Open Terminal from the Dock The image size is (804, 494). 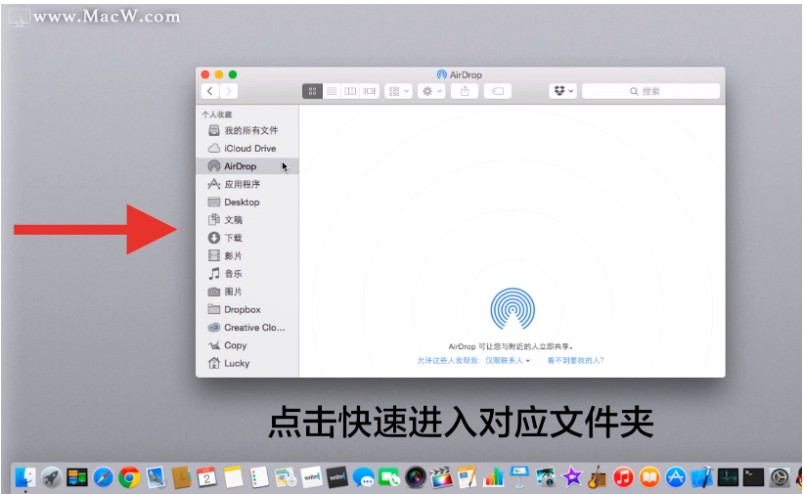pyautogui.click(x=754, y=478)
